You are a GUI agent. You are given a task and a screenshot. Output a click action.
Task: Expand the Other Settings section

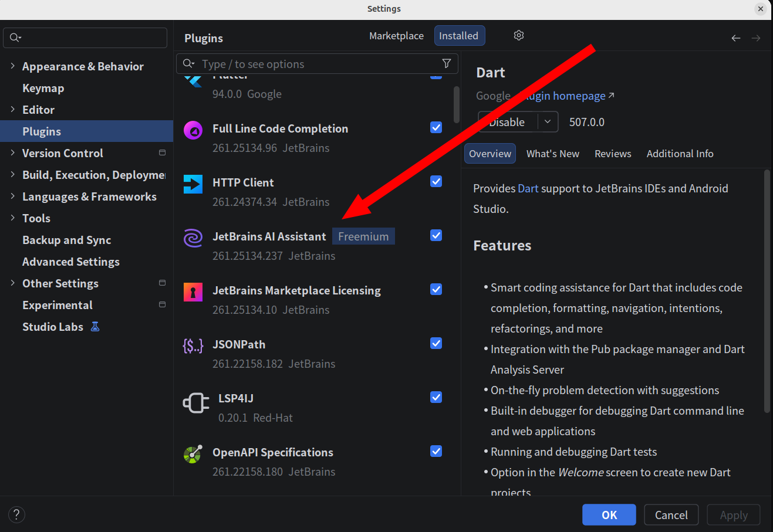12,283
